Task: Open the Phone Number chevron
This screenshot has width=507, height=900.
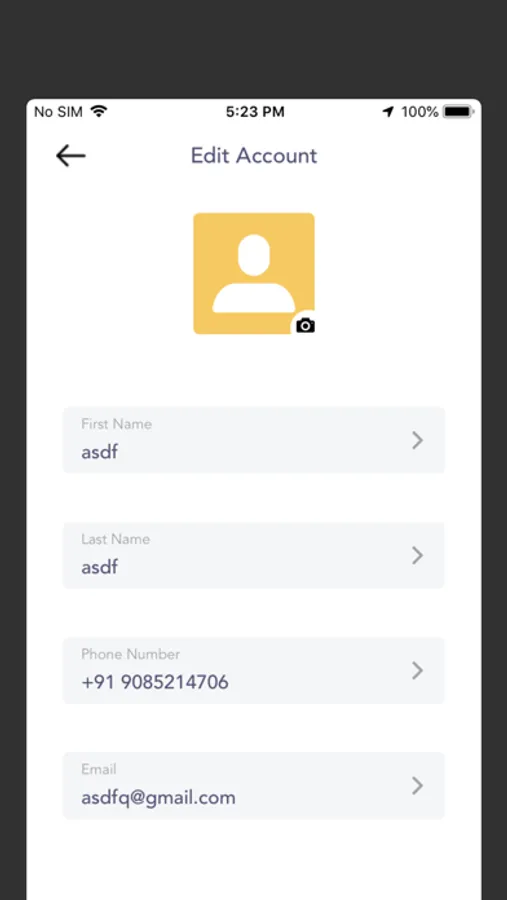Action: [x=417, y=670]
